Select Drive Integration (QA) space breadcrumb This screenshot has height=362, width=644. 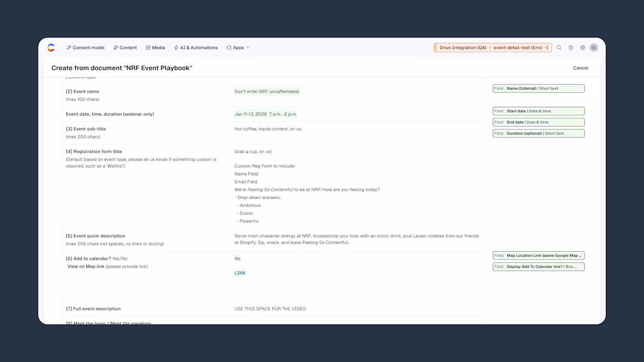pyautogui.click(x=463, y=48)
